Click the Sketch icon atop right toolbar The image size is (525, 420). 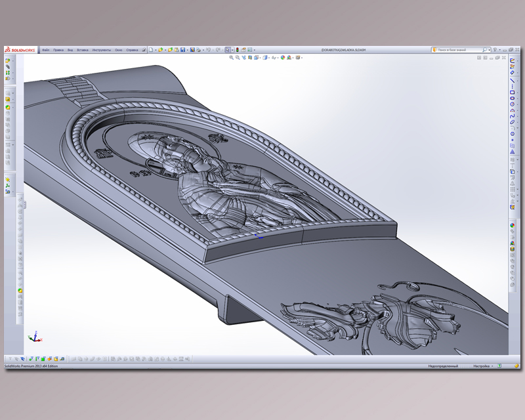pyautogui.click(x=513, y=60)
